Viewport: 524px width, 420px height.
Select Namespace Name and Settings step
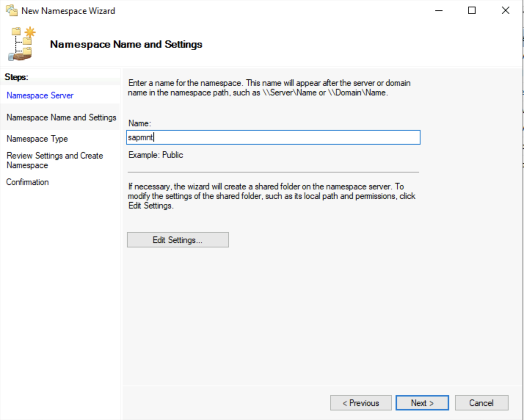[61, 117]
